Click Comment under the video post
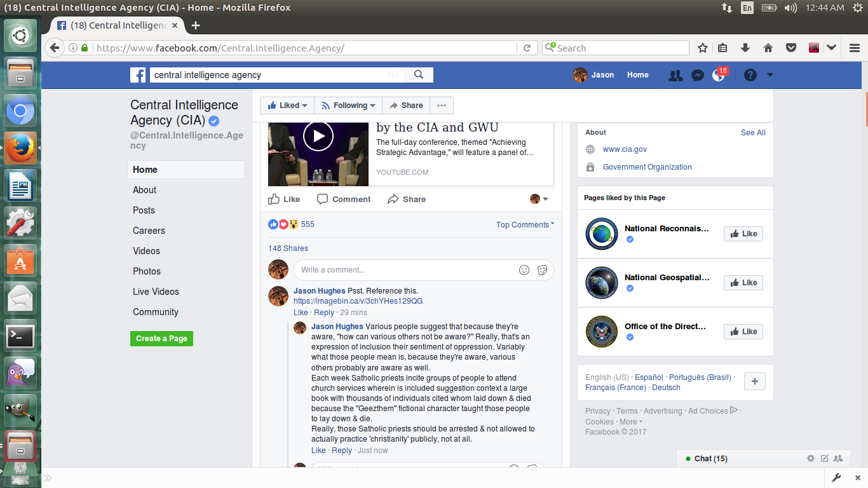868x488 pixels. coord(344,199)
